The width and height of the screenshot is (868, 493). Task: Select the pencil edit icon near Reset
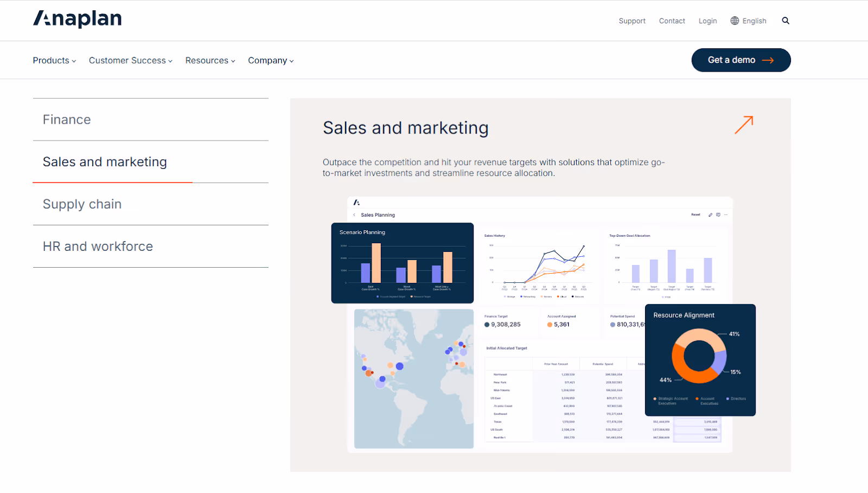(x=711, y=214)
